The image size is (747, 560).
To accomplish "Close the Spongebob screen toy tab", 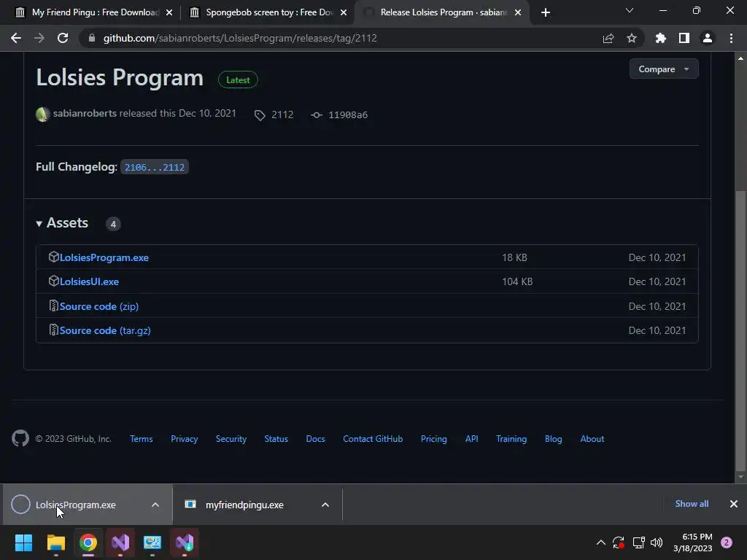I will [x=344, y=12].
